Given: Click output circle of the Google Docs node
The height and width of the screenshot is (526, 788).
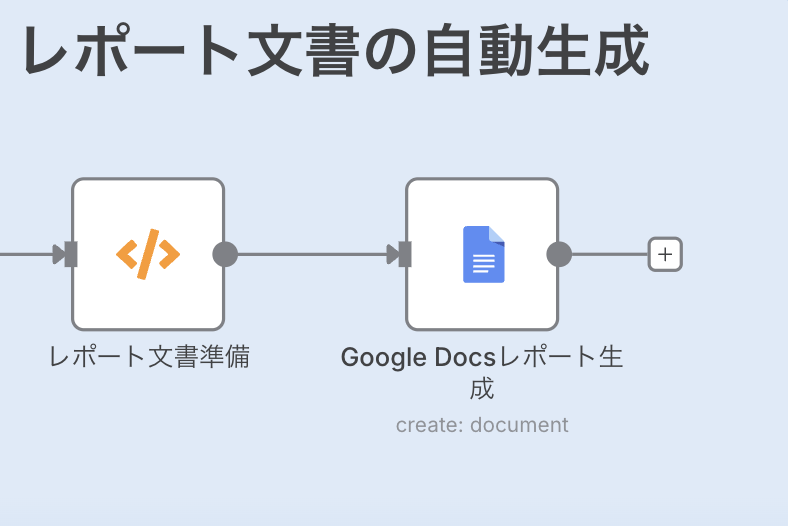Looking at the screenshot, I should pyautogui.click(x=559, y=254).
